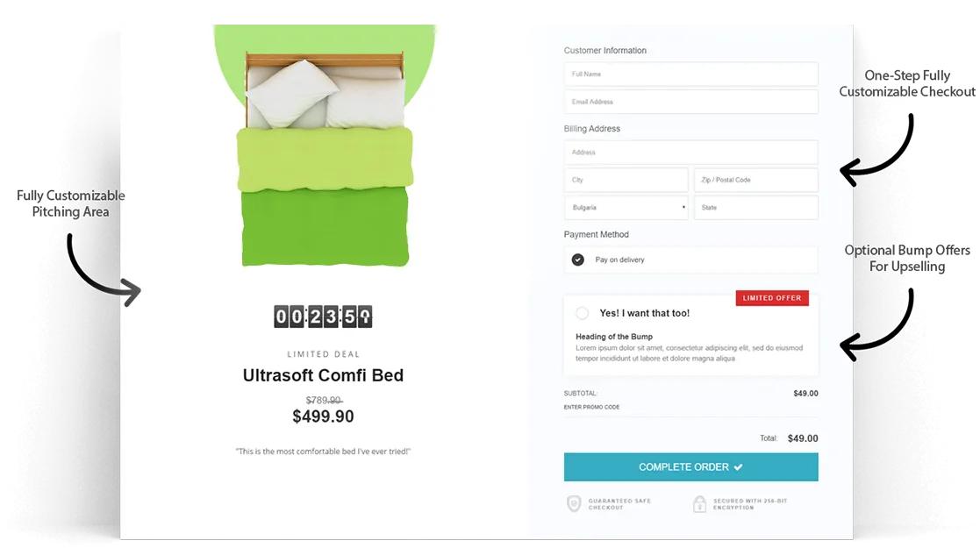Focus the Email Address field
The width and height of the screenshot is (980, 548).
pyautogui.click(x=690, y=101)
